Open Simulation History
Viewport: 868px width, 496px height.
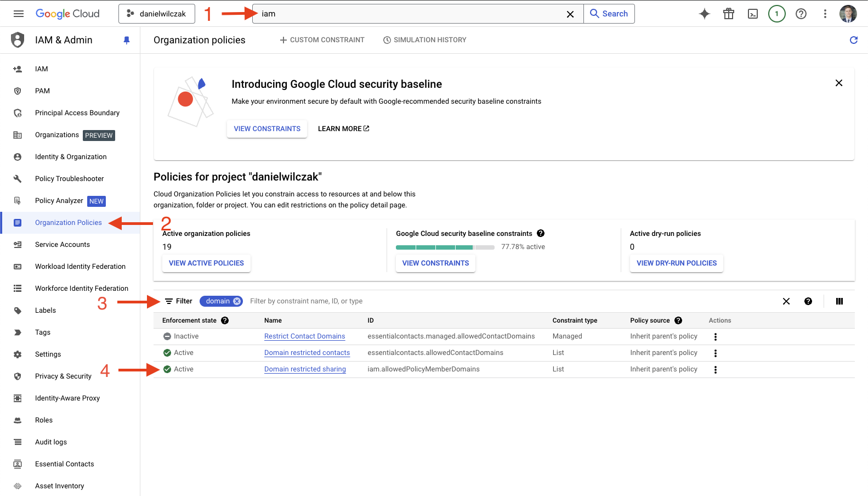(424, 40)
